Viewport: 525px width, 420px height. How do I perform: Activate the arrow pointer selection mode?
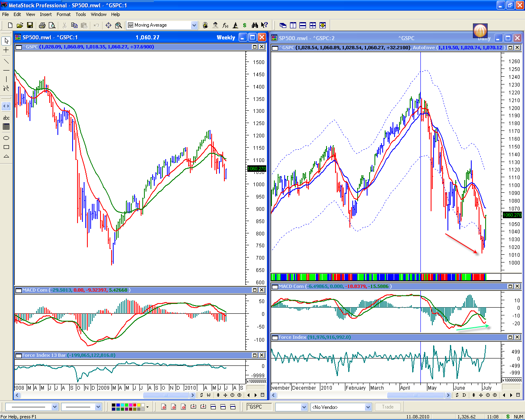tap(6, 41)
